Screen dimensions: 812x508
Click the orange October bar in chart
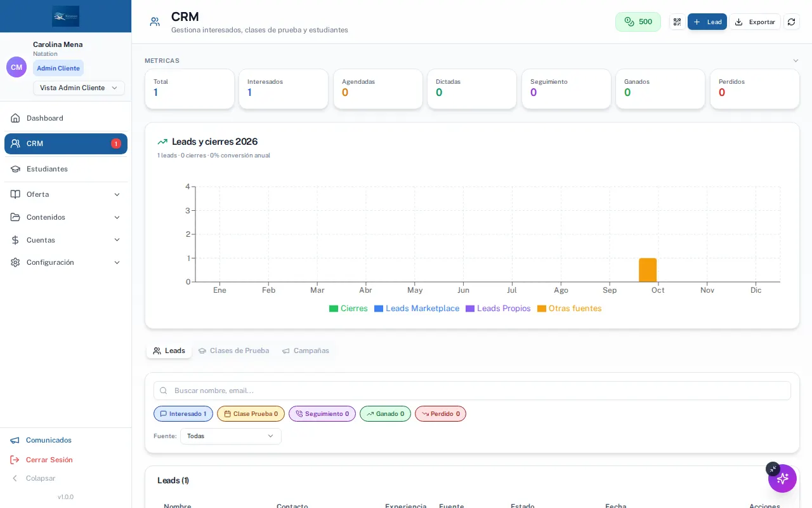(x=648, y=270)
